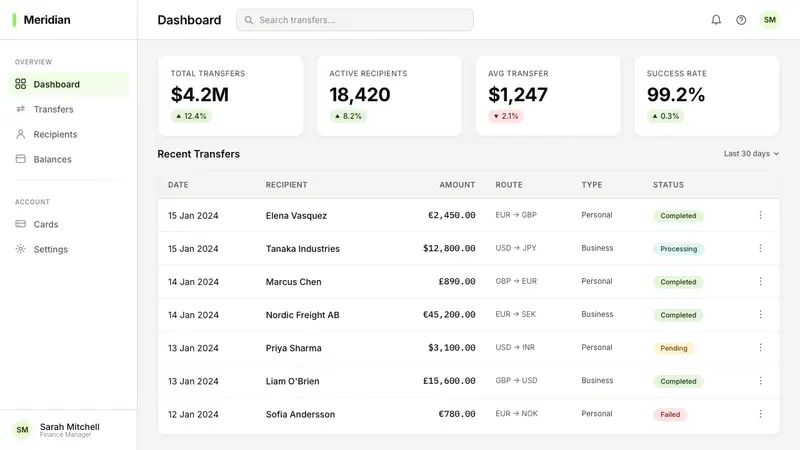This screenshot has width=800, height=450.
Task: Click the 0.3% increase badge
Action: 665,116
